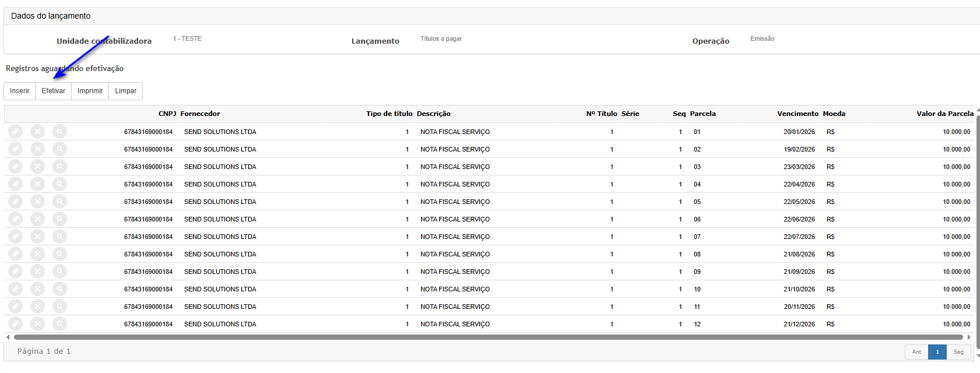
Task: Click edit pencil icon for parcela 01
Action: click(x=16, y=132)
